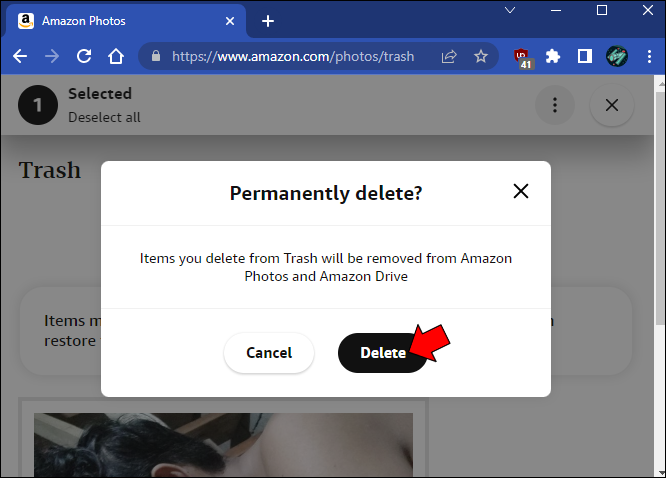Open the browser home page
The height and width of the screenshot is (478, 666).
coord(116,57)
